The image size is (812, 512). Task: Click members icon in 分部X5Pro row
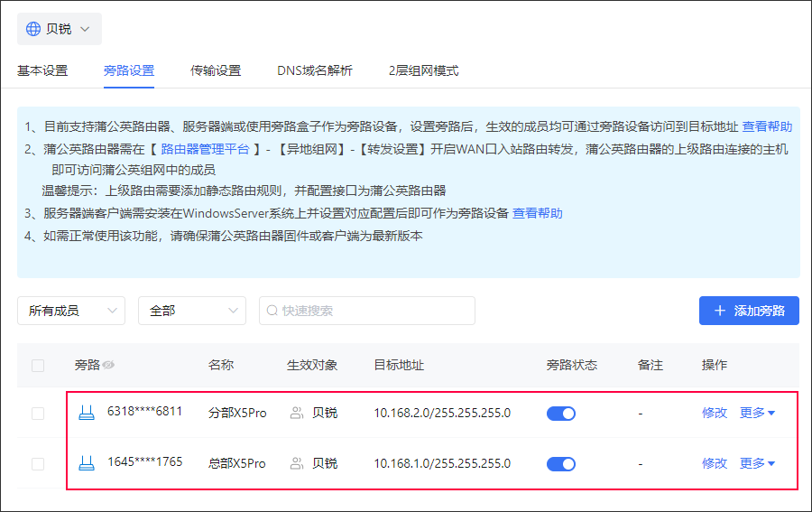(x=297, y=413)
